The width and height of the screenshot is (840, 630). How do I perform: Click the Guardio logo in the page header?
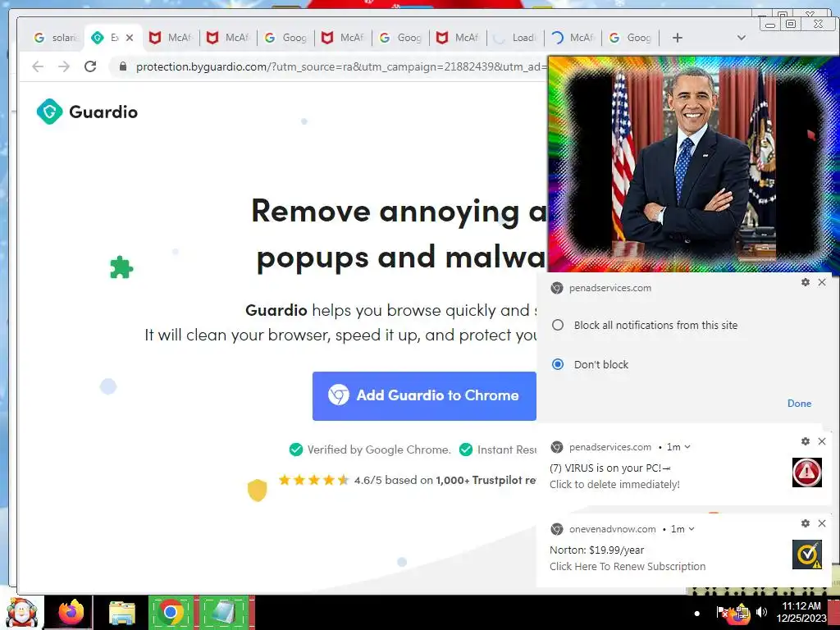(x=87, y=112)
